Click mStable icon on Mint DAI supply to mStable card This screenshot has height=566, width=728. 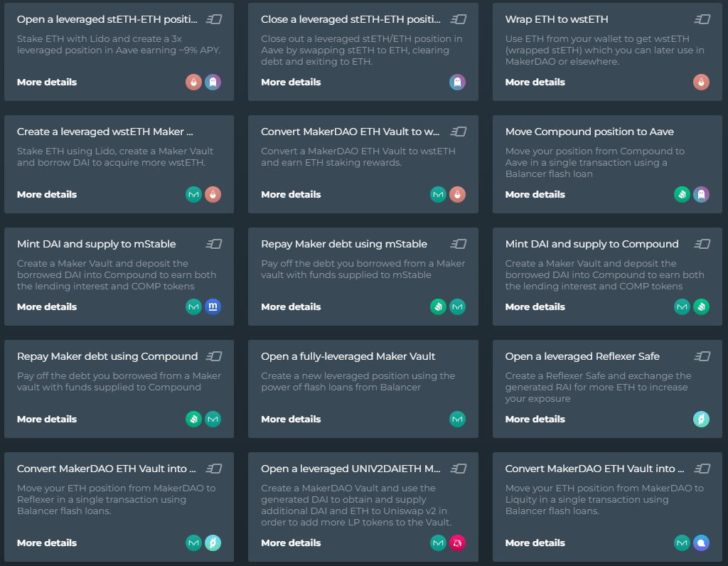213,307
